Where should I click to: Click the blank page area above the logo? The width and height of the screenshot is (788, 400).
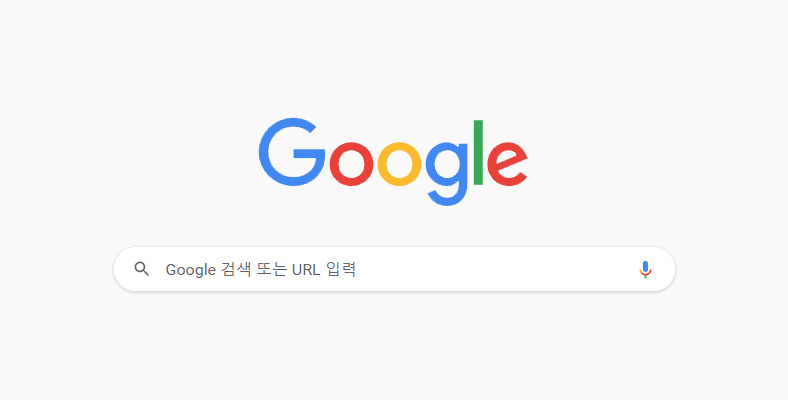394,55
